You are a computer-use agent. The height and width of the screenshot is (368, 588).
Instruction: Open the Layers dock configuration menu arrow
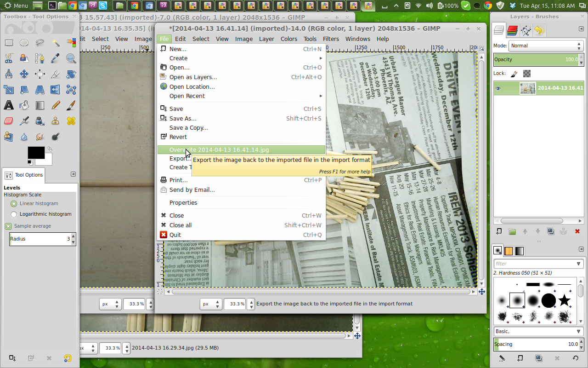pyautogui.click(x=580, y=29)
